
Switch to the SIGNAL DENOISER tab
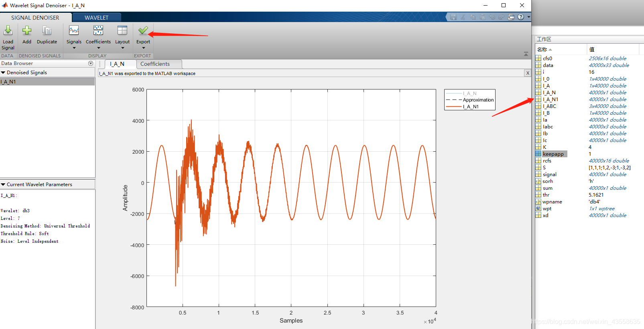pyautogui.click(x=35, y=18)
